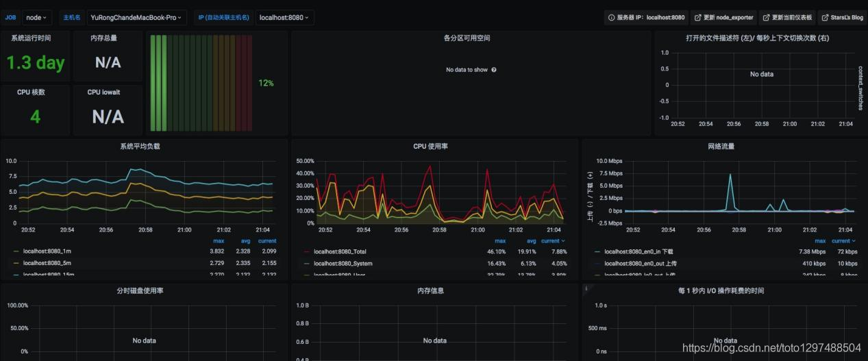Toggle localhost:8080_en0_out 上传 series visibility
Image resolution: width=868 pixels, height=361 pixels.
tap(638, 263)
